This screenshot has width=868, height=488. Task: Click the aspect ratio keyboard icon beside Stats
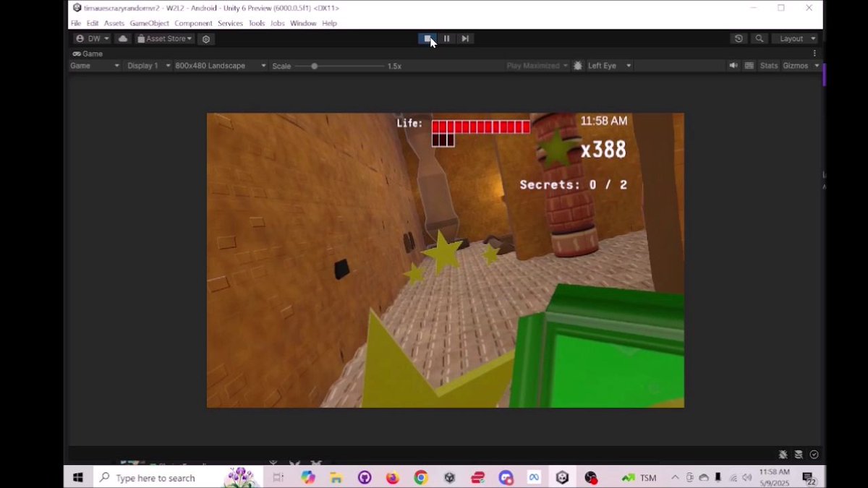tap(749, 65)
